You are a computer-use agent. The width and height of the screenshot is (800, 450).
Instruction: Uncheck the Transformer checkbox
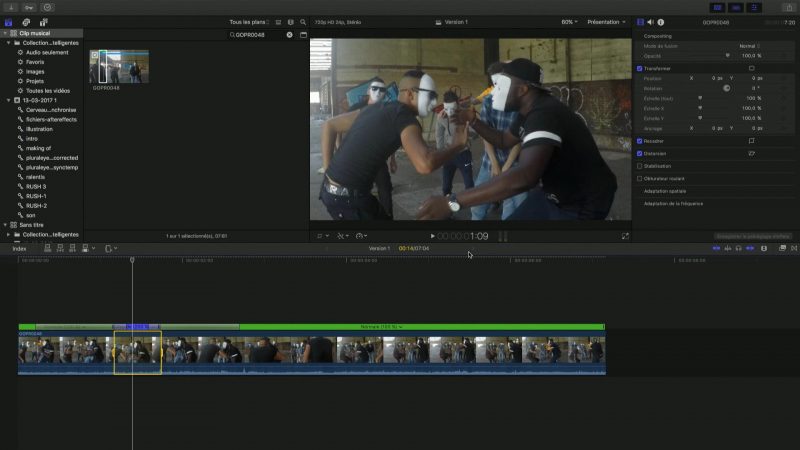point(639,68)
